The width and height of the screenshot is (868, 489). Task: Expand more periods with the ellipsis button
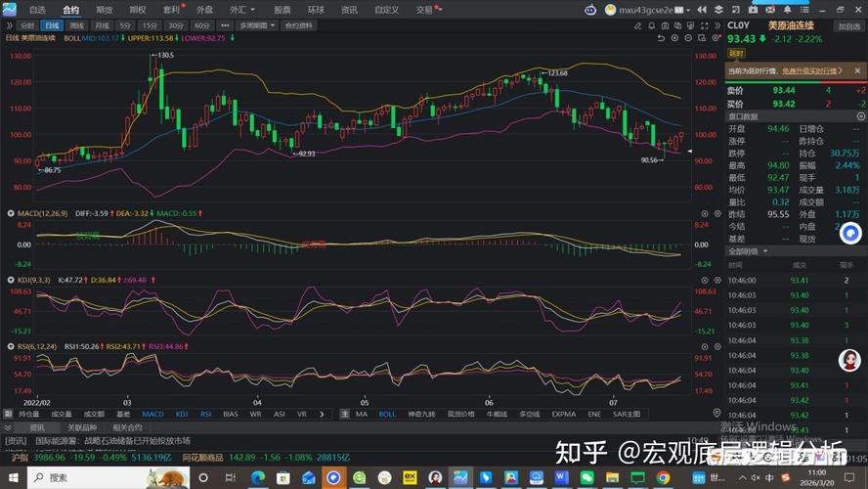tap(225, 25)
